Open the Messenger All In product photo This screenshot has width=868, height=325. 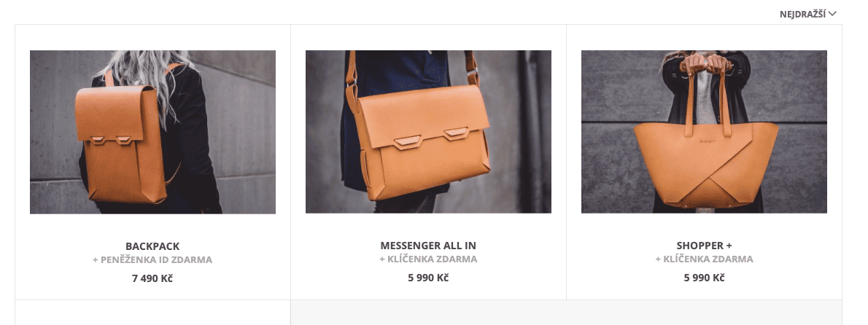(428, 132)
